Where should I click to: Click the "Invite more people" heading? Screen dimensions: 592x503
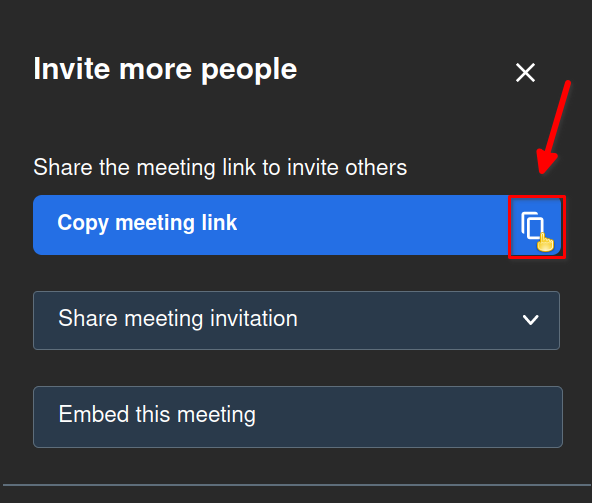point(165,69)
